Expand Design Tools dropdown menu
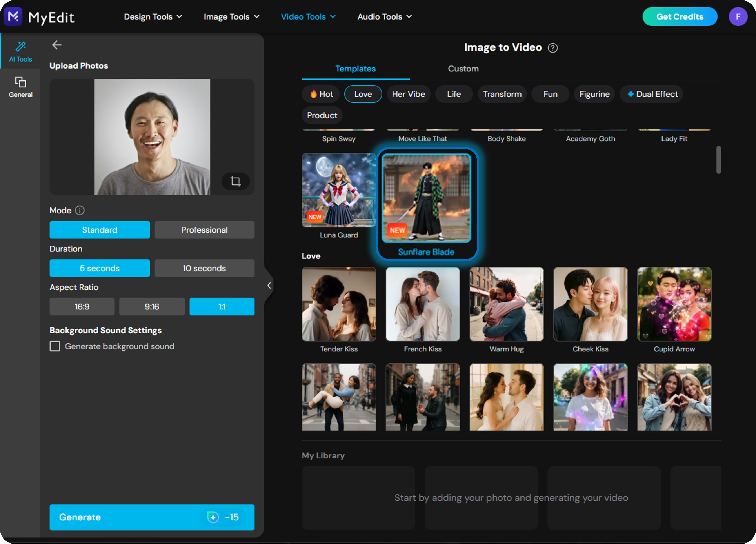 point(153,17)
